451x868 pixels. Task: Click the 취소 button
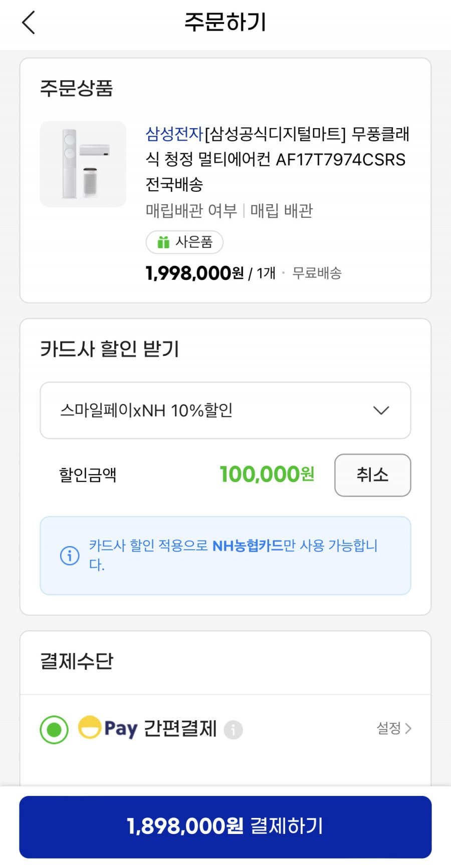[x=372, y=475]
